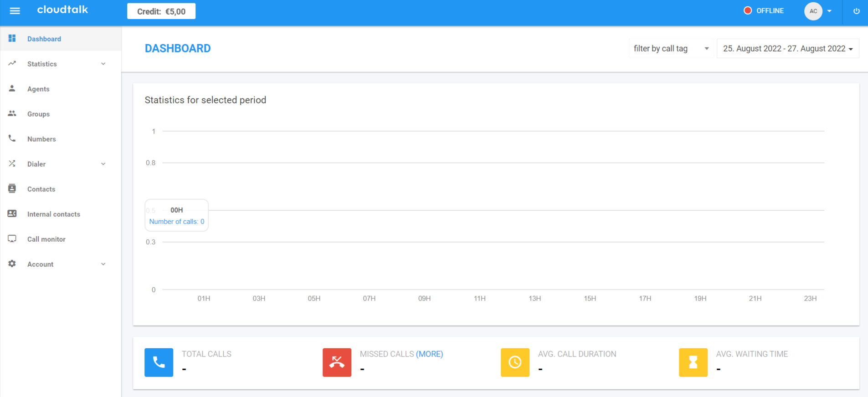
Task: Expand the Account submenu chevron
Action: [x=103, y=264]
